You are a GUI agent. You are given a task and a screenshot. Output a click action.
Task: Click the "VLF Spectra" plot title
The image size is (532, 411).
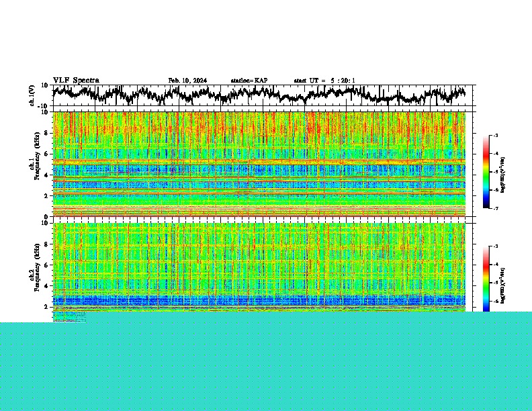point(76,81)
